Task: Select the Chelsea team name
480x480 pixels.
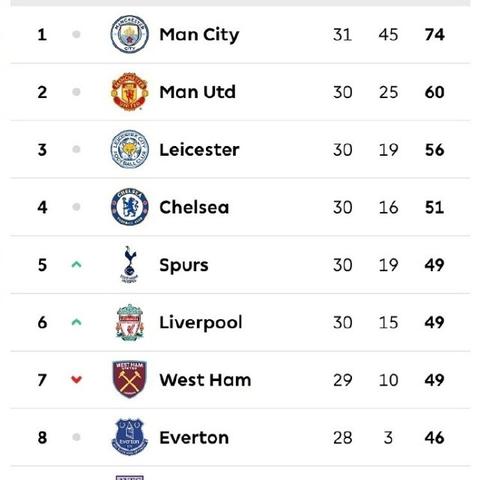Action: tap(194, 207)
